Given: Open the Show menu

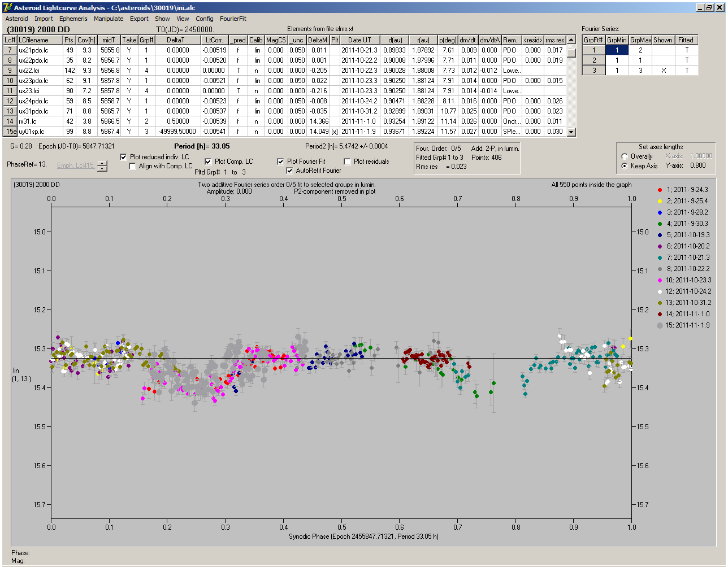Looking at the screenshot, I should (162, 19).
